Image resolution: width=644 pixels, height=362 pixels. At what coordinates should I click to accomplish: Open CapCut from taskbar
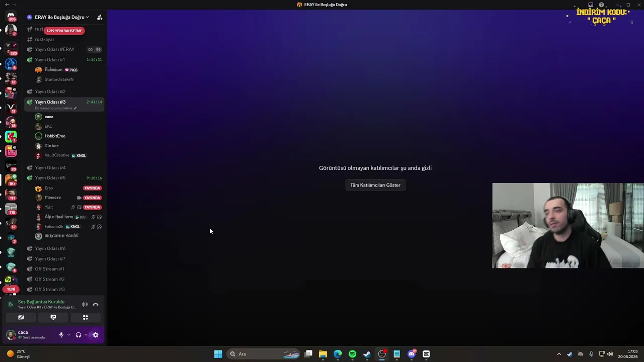click(x=426, y=354)
